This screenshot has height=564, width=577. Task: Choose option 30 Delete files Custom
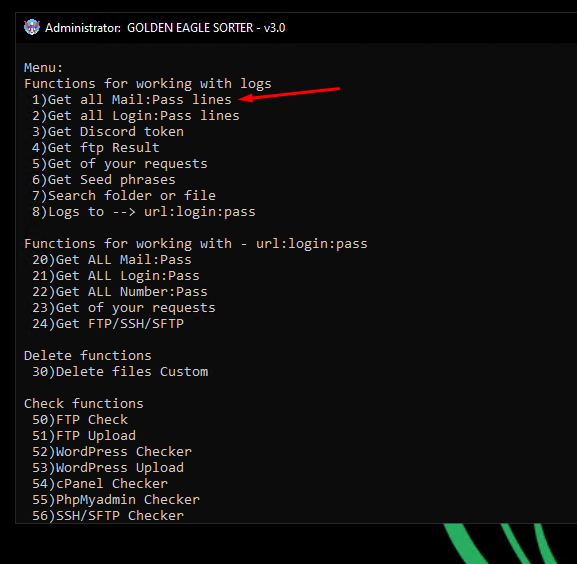click(x=120, y=372)
